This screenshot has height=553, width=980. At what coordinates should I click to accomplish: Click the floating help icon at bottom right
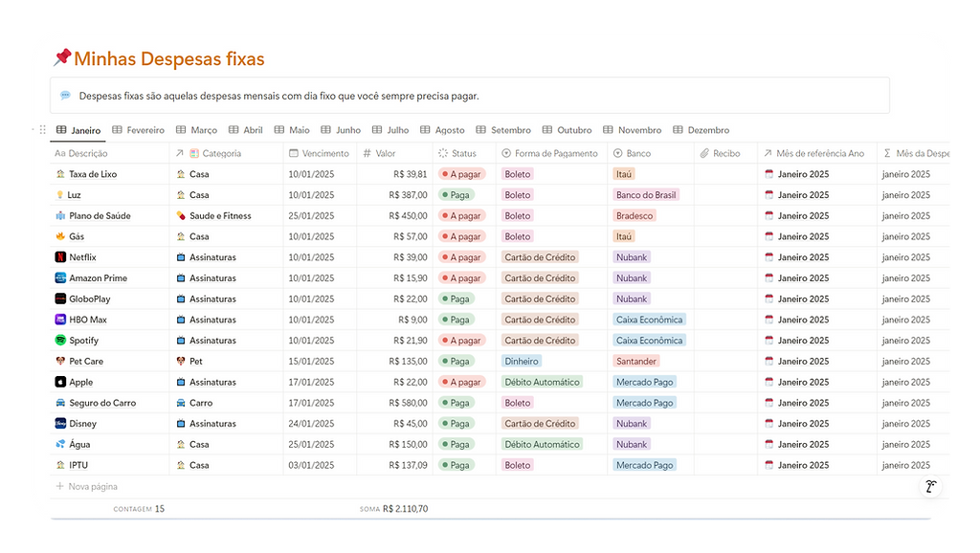(930, 486)
